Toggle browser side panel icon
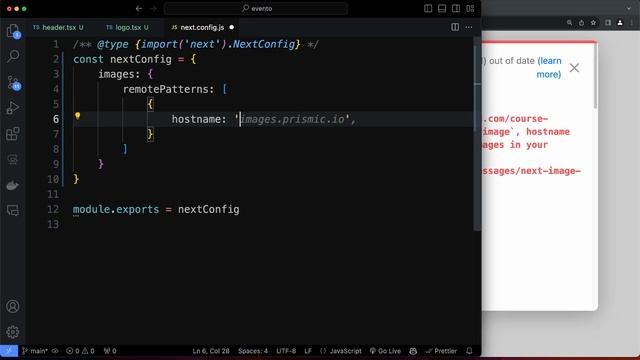 [x=608, y=23]
